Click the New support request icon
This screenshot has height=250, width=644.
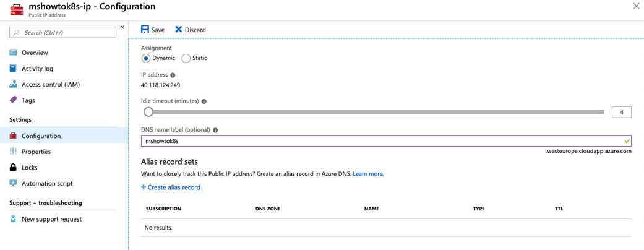13,219
